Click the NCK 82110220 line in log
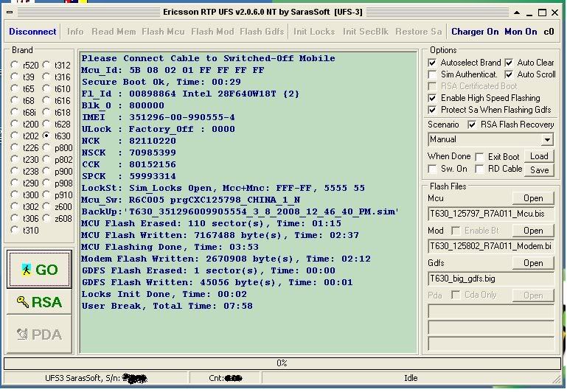Image resolution: width=567 pixels, height=392 pixels. [129, 141]
